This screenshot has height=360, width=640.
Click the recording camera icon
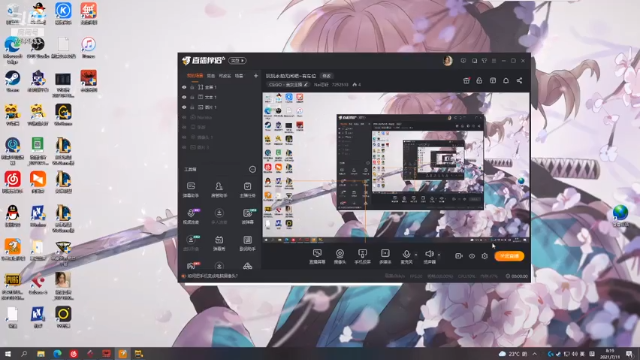[x=459, y=256]
